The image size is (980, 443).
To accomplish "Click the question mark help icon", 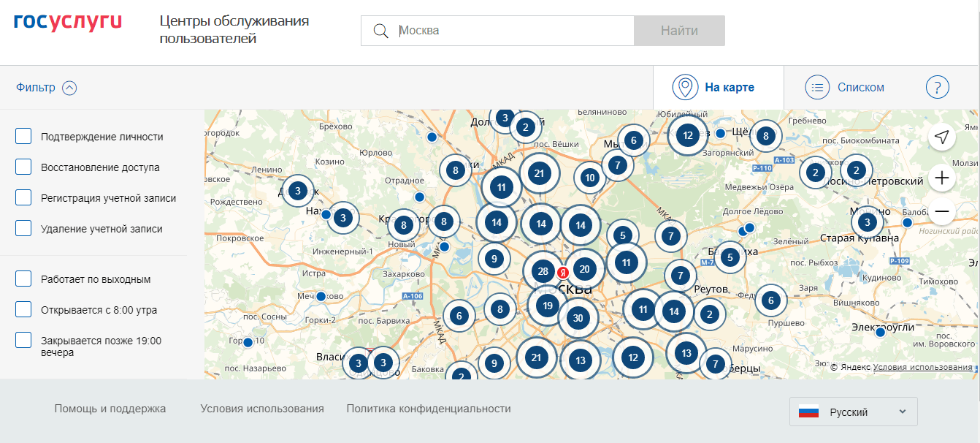I will (937, 88).
